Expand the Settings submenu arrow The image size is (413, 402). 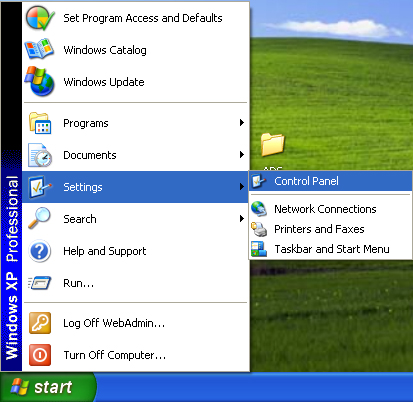coord(242,187)
